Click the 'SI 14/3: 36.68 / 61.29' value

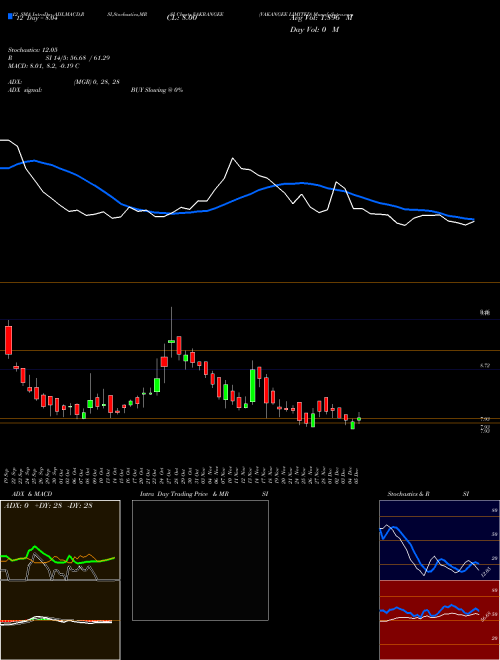[x=78, y=58]
